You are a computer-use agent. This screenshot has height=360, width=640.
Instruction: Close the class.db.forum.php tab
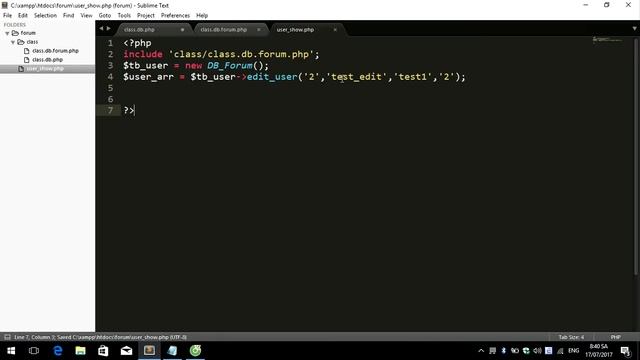(x=258, y=30)
